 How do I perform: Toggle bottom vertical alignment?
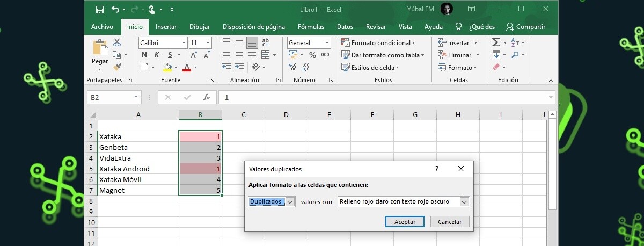(x=252, y=42)
